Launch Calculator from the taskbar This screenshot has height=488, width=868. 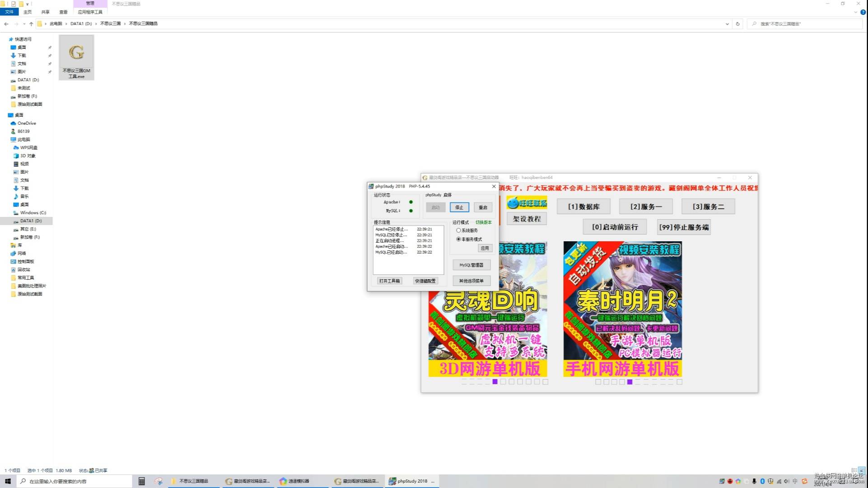click(x=141, y=481)
